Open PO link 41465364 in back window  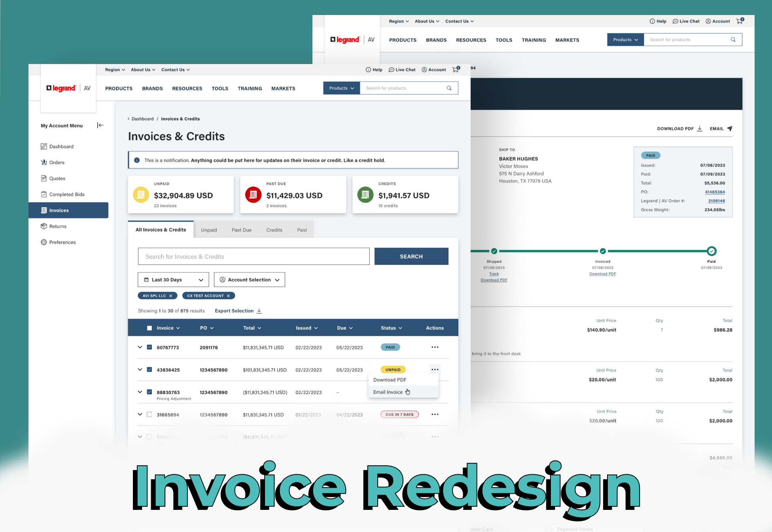pyautogui.click(x=715, y=192)
